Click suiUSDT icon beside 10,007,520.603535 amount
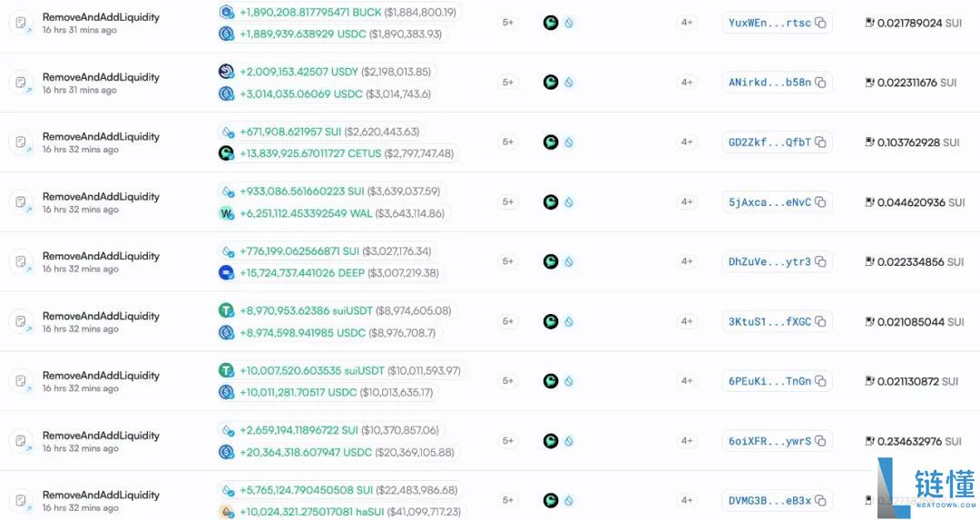This screenshot has height=520, width=980. (226, 370)
